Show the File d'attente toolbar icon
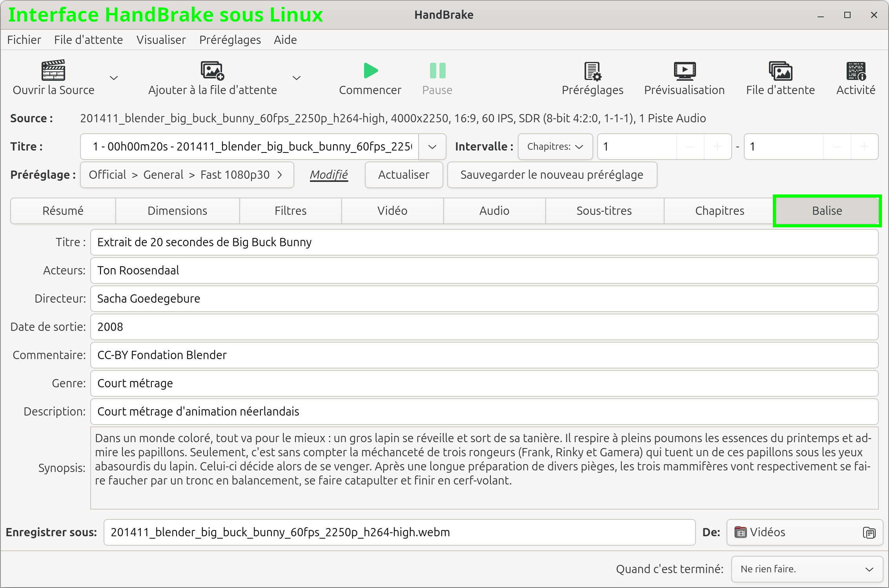 (x=780, y=71)
